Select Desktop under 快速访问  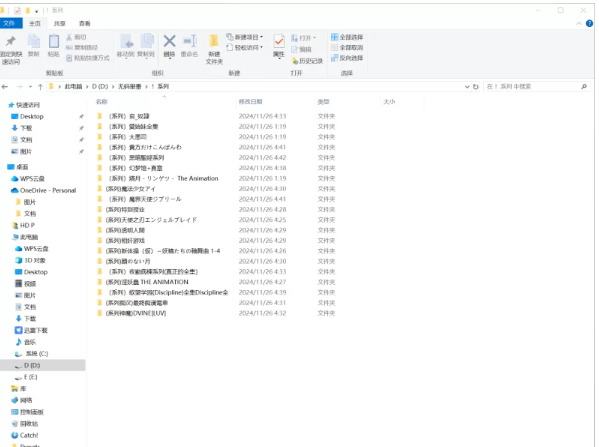pos(28,117)
